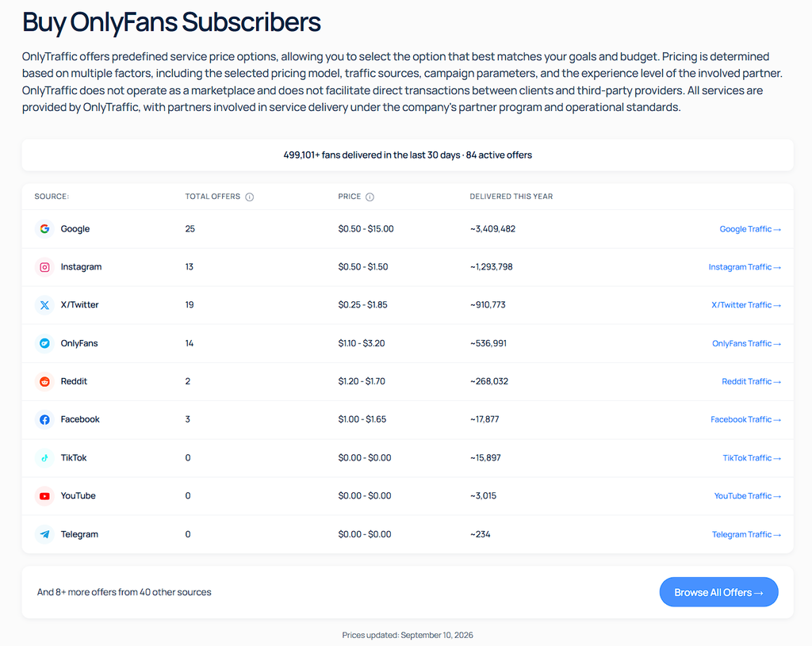Click the Reddit source name
Viewport: 812px width, 646px height.
tap(74, 381)
